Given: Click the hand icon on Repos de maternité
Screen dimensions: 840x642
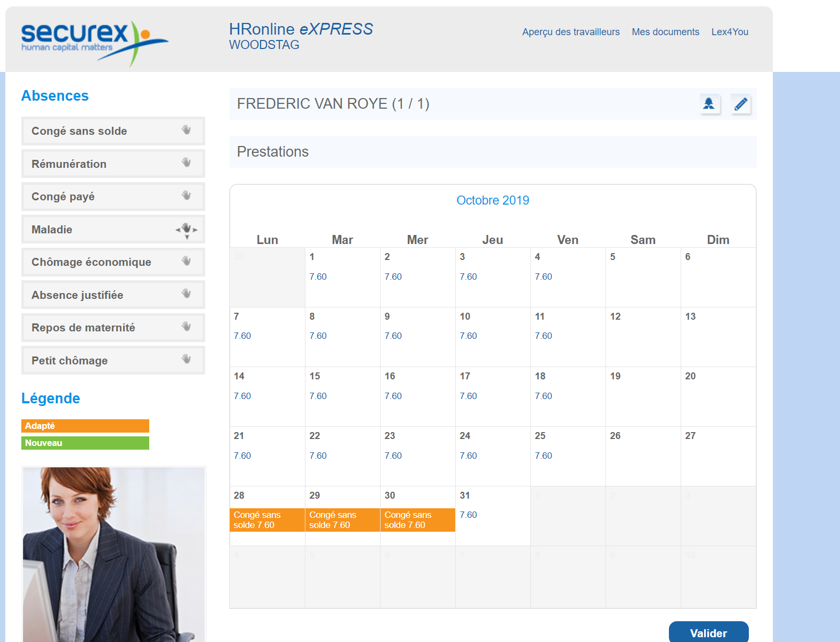Looking at the screenshot, I should pyautogui.click(x=186, y=327).
